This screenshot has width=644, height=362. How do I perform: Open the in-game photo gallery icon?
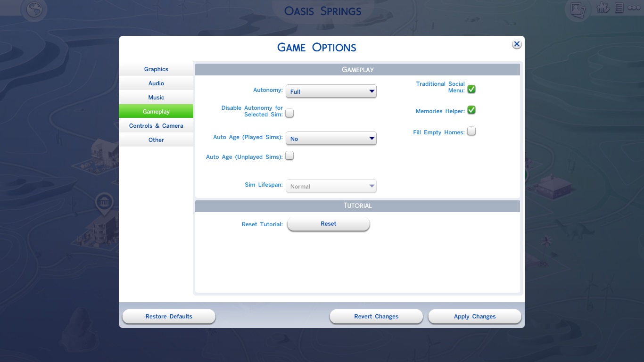[x=578, y=8]
